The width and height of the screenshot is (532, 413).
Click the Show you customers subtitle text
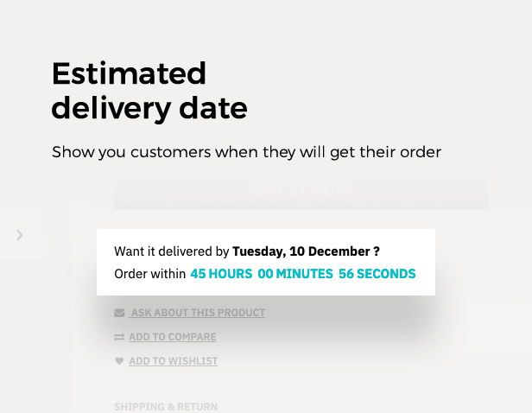246,152
